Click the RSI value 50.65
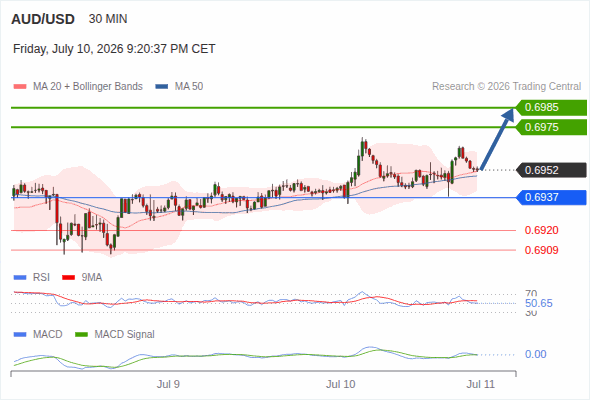The image size is (590, 400). pyautogui.click(x=539, y=303)
